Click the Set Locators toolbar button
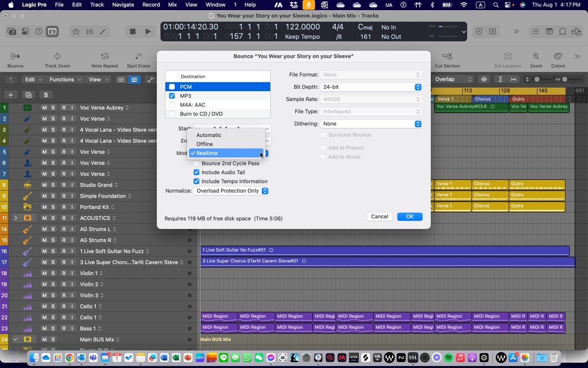This screenshot has width=588, height=368. [x=507, y=60]
